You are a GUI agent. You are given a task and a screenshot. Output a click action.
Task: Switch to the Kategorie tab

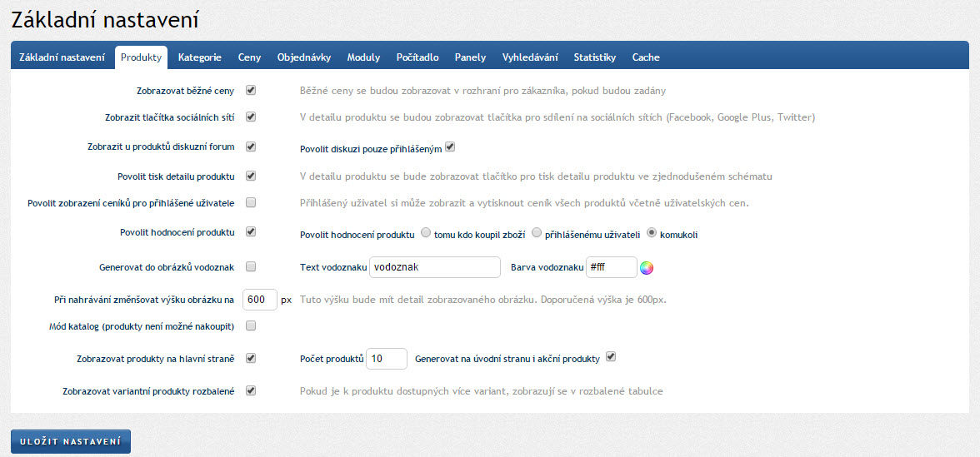point(199,57)
